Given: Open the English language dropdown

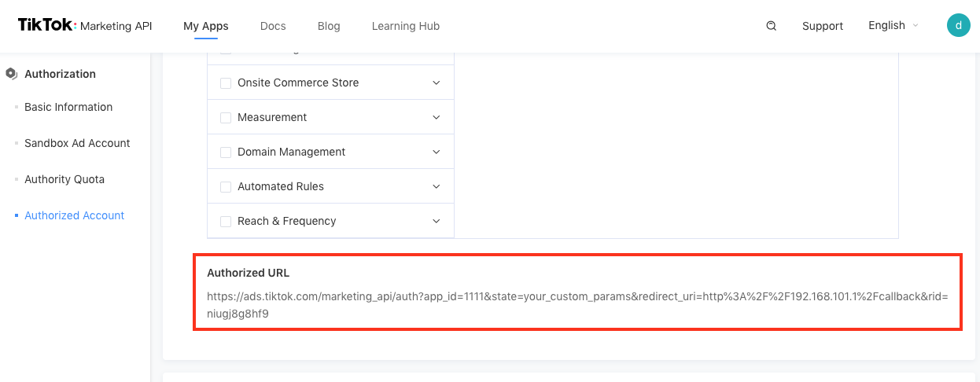Looking at the screenshot, I should click(893, 26).
